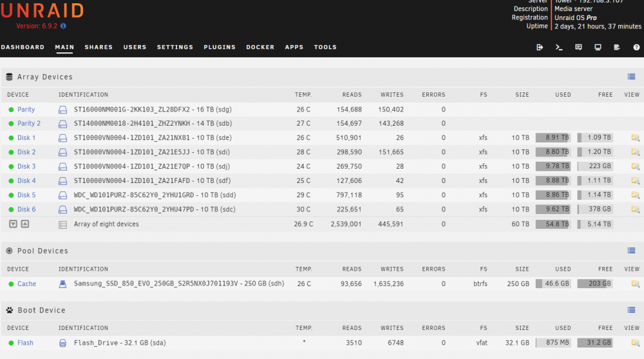Toggle the Array Devices list view icon
Screen dimensions: 644x359
point(631,77)
